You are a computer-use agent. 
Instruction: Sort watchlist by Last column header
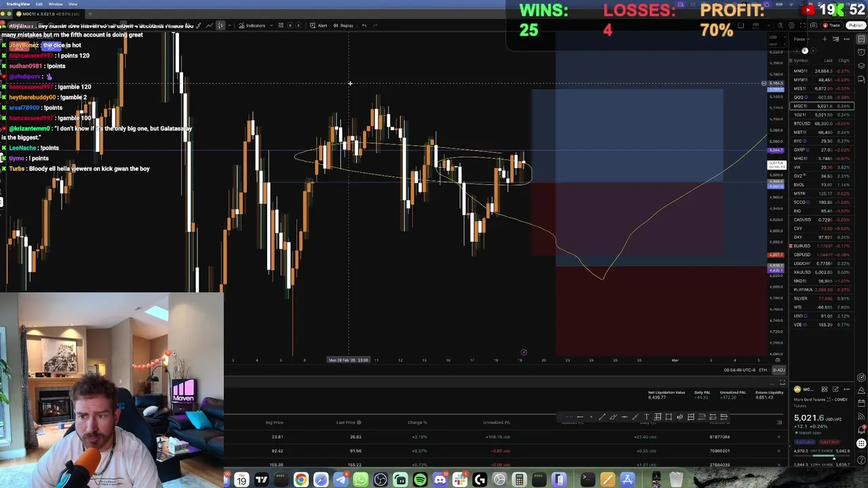point(828,61)
